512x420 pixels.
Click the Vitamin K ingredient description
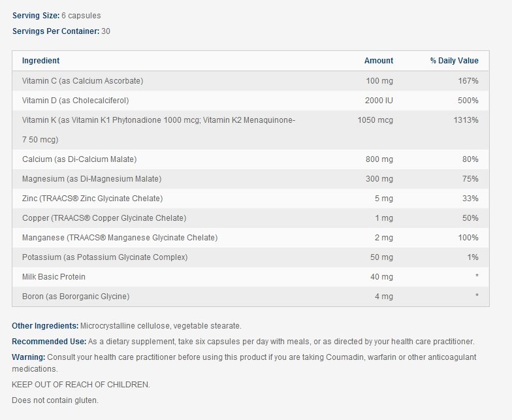(x=159, y=121)
